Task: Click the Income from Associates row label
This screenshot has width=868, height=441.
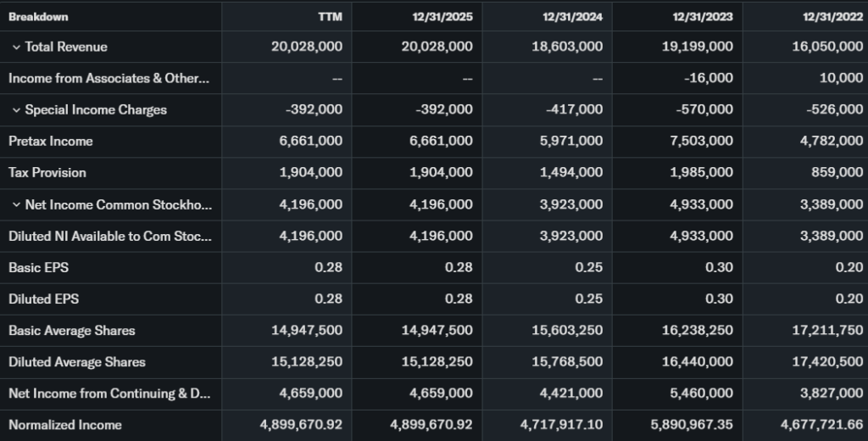Action: [108, 78]
